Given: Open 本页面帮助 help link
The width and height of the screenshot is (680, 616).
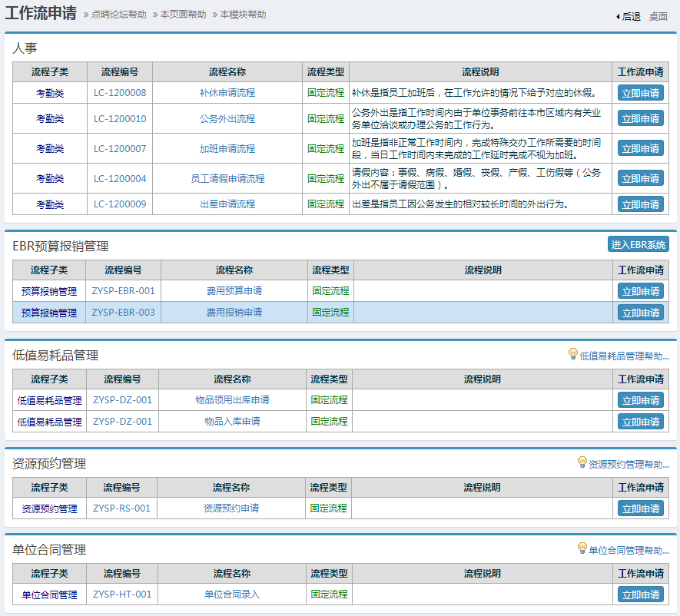Looking at the screenshot, I should 183,15.
